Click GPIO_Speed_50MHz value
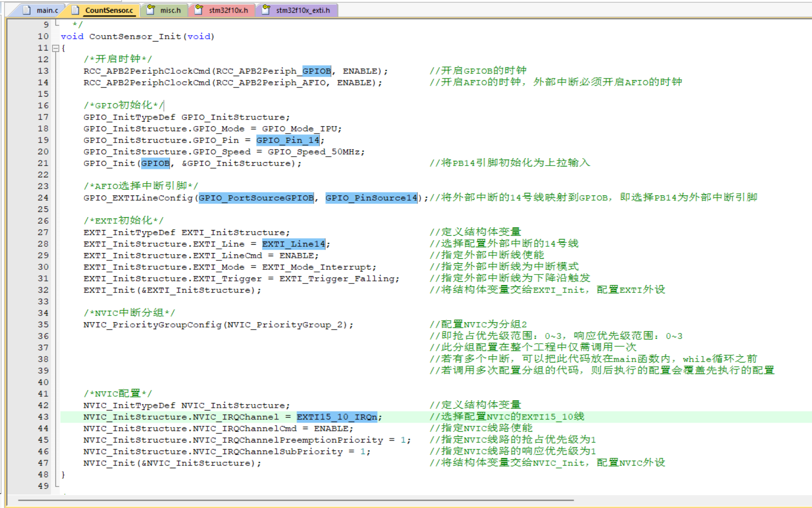This screenshot has width=812, height=508. point(314,152)
